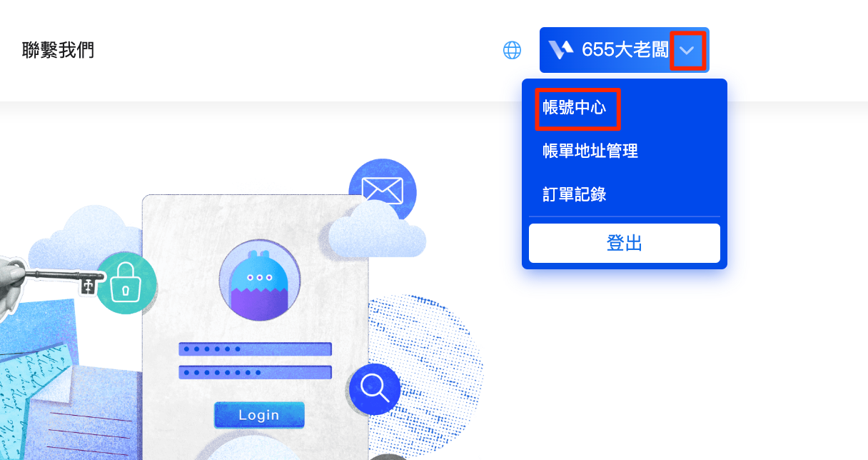Screen dimensions: 868x460
Task: Click the 655大老闆 account name button
Action: click(625, 50)
